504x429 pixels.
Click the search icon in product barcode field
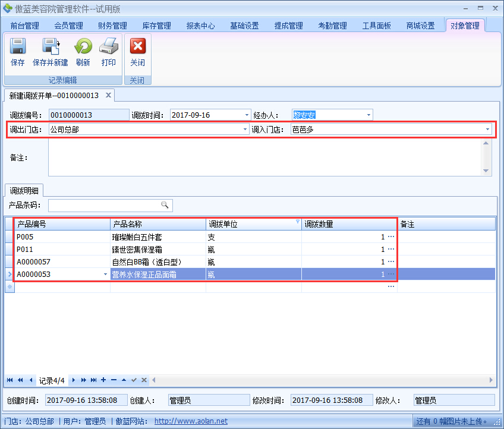click(x=165, y=205)
